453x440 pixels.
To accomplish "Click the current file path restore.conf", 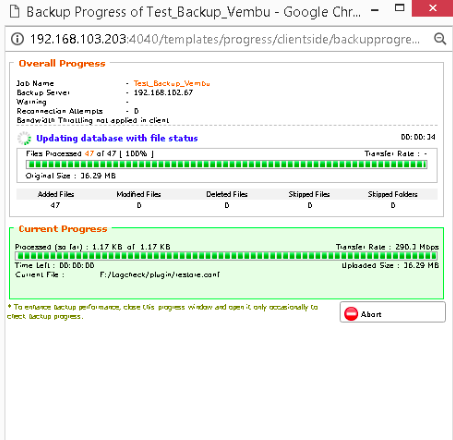I will (x=160, y=275).
